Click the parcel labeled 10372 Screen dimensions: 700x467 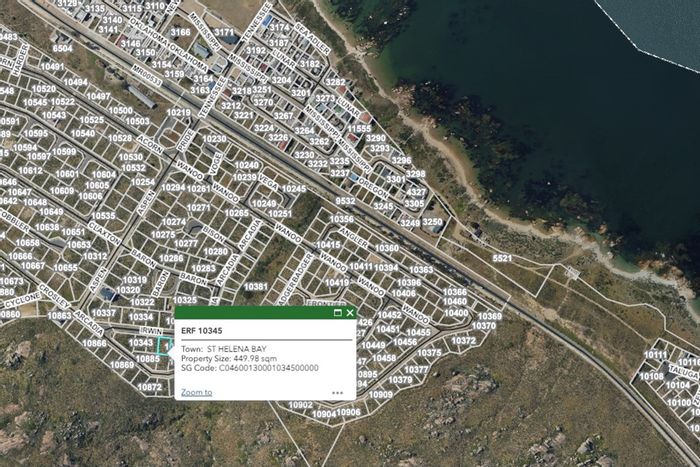pyautogui.click(x=463, y=341)
